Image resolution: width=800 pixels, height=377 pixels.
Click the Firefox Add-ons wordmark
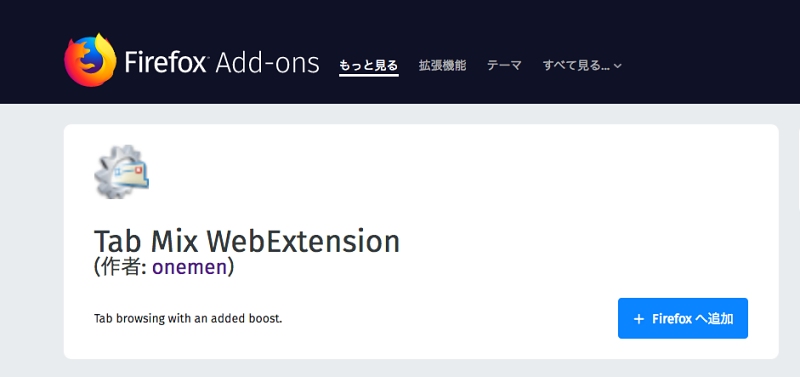click(221, 62)
